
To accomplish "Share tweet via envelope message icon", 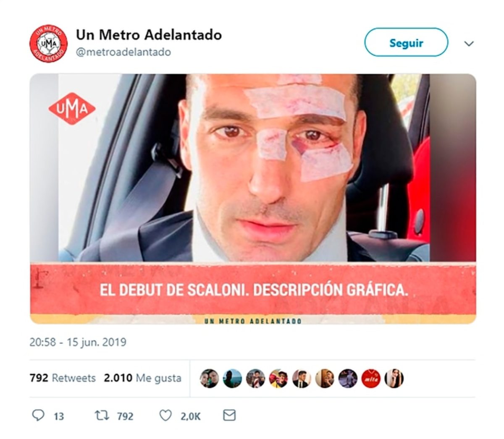I will pyautogui.click(x=229, y=415).
